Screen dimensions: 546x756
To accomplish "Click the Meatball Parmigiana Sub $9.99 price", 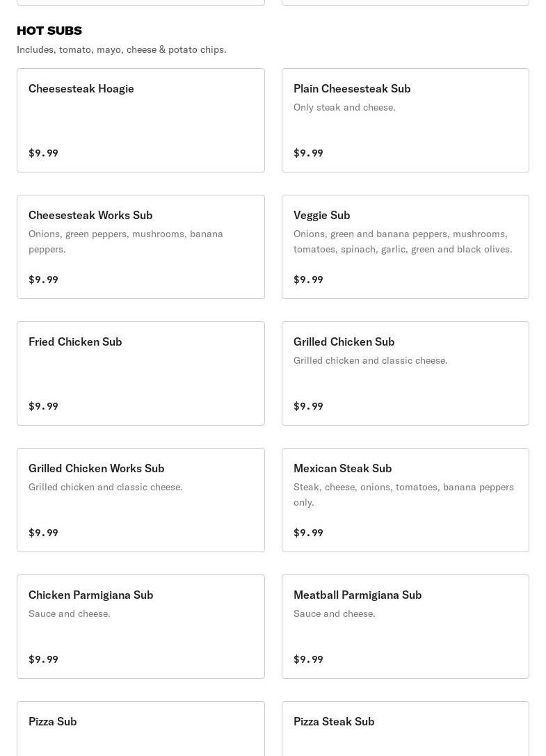I will (308, 659).
